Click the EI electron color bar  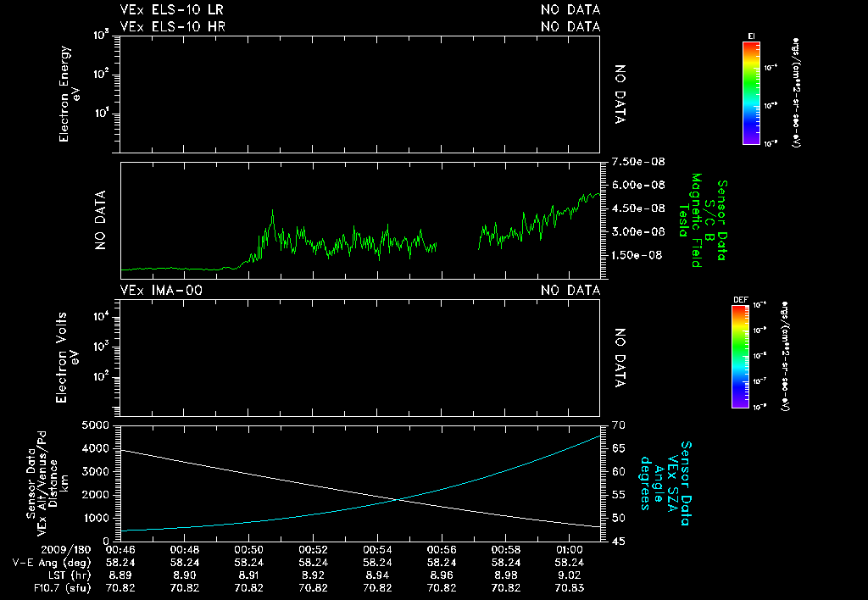pyautogui.click(x=751, y=93)
